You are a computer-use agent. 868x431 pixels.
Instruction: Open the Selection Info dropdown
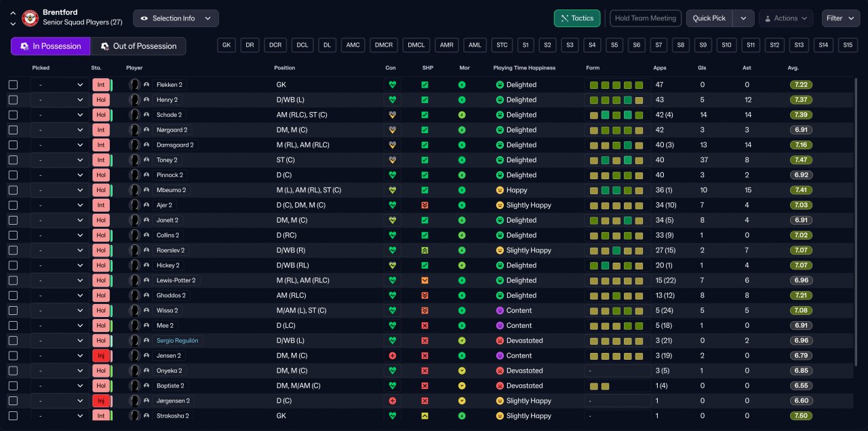(176, 18)
